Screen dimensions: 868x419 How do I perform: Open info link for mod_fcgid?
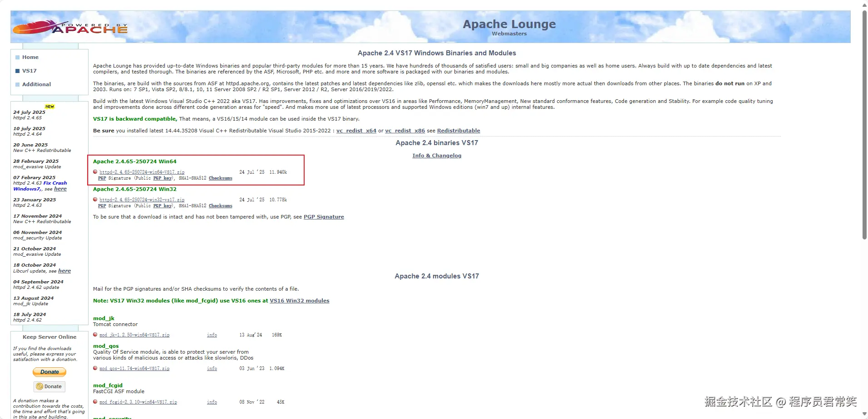click(x=212, y=402)
